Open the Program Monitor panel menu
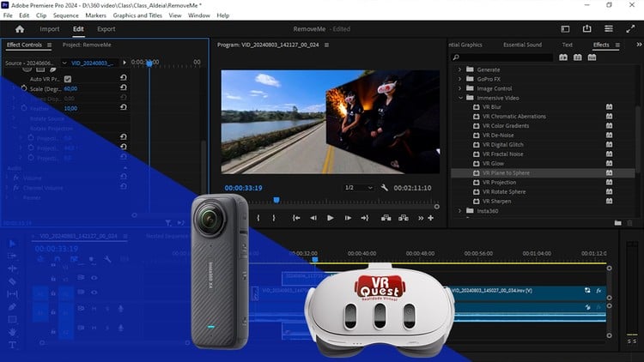Screen dimensions: 644x362 (x=326, y=45)
